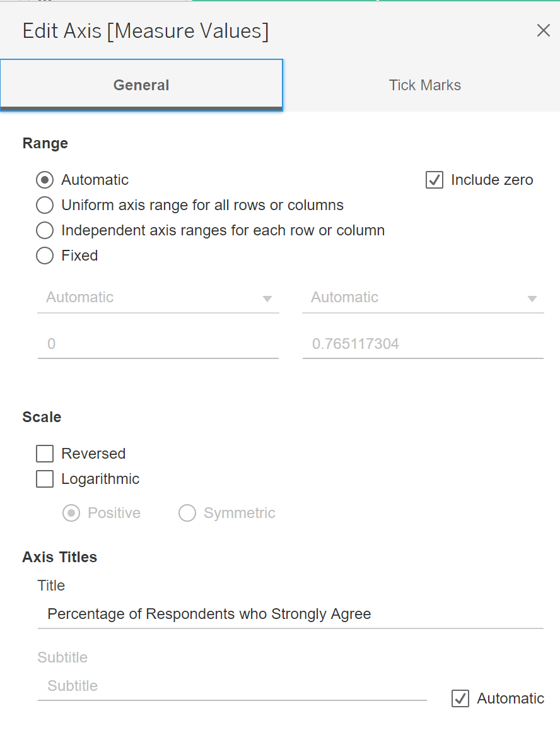
Task: Open the fixed end Automatic dropdown
Action: (423, 298)
